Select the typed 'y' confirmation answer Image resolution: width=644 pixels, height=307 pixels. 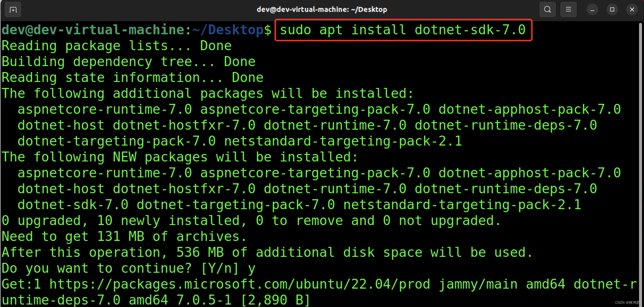[x=252, y=268]
